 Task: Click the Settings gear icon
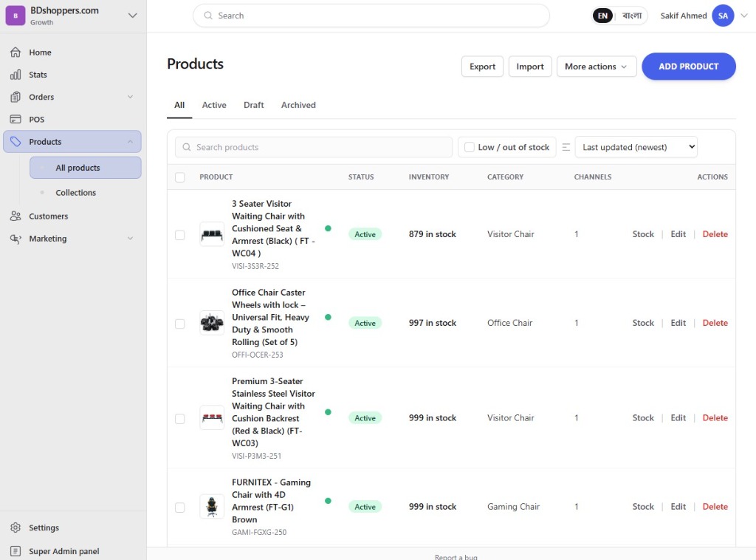pos(16,527)
